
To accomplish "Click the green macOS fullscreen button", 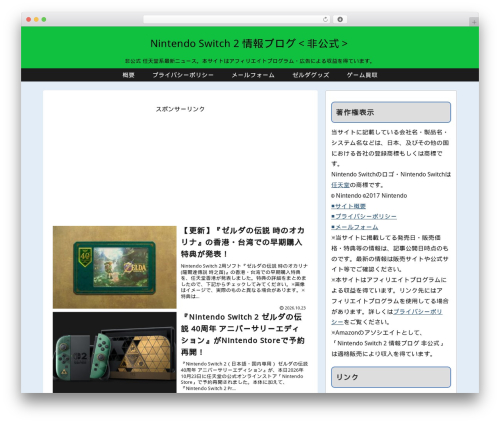I will pos(44,20).
